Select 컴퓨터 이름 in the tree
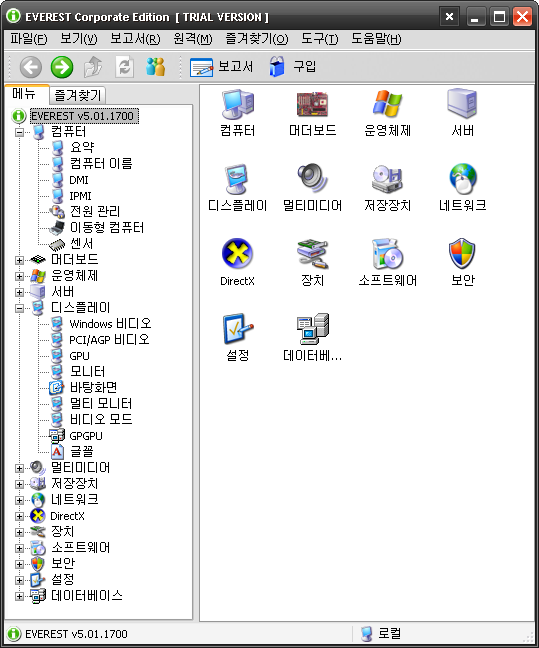The width and height of the screenshot is (539, 648). [x=101, y=164]
